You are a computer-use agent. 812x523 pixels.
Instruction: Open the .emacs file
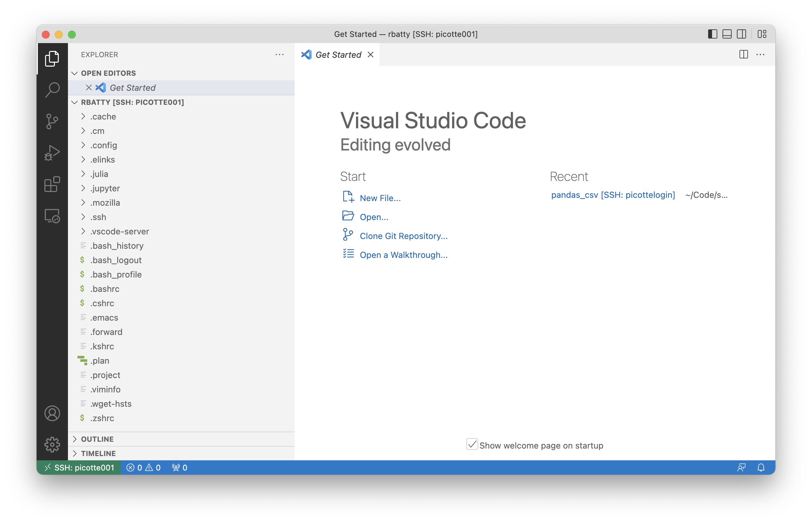pos(181,318)
